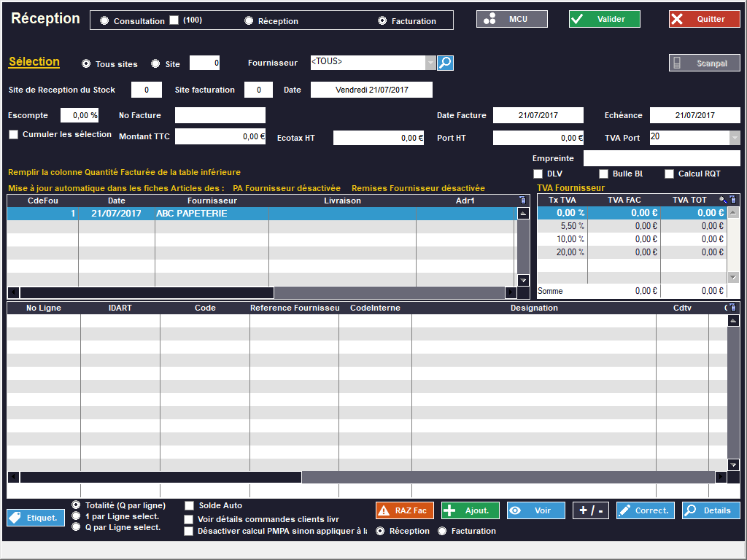Click the Etiquet. label tag button

(35, 517)
